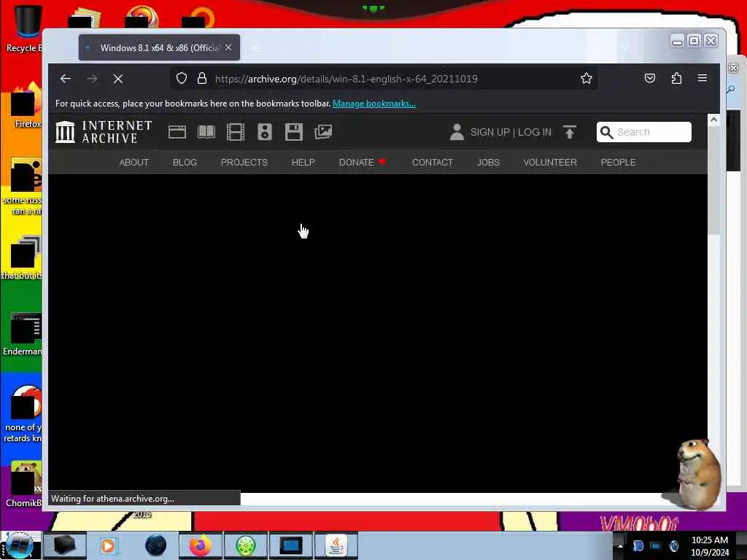This screenshot has width=747, height=560.
Task: Open the DONATE menu item
Action: point(363,163)
